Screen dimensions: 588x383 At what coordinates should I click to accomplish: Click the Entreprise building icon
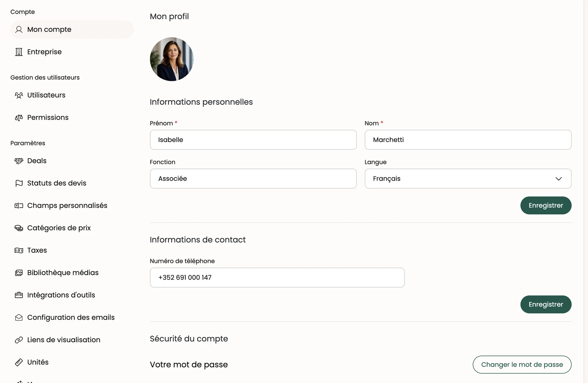(19, 52)
